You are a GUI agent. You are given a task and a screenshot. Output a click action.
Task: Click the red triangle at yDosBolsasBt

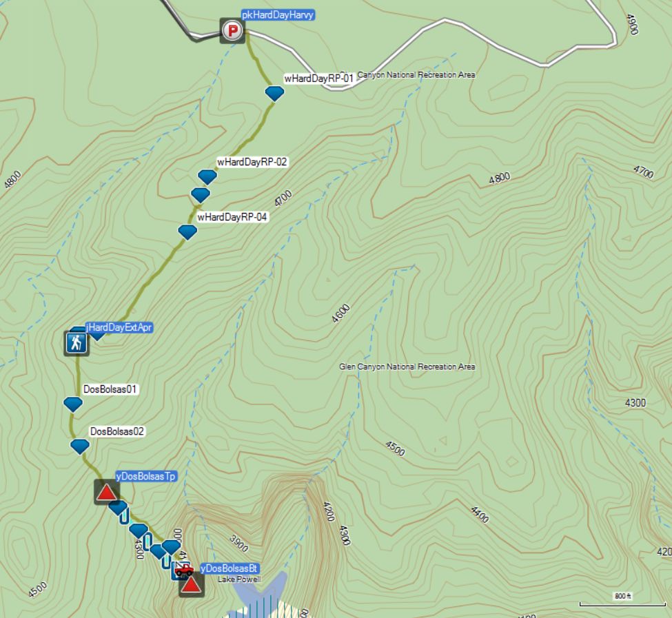[x=191, y=585]
